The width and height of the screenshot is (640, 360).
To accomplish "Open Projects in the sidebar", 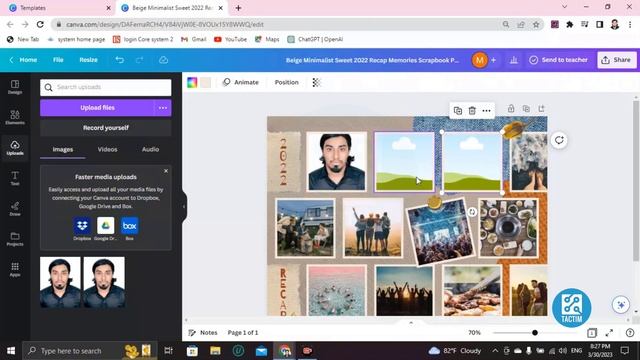I will click(x=15, y=239).
